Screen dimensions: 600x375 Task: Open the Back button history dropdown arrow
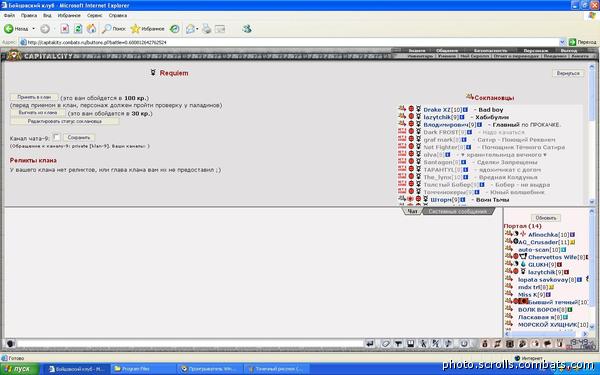[34, 29]
